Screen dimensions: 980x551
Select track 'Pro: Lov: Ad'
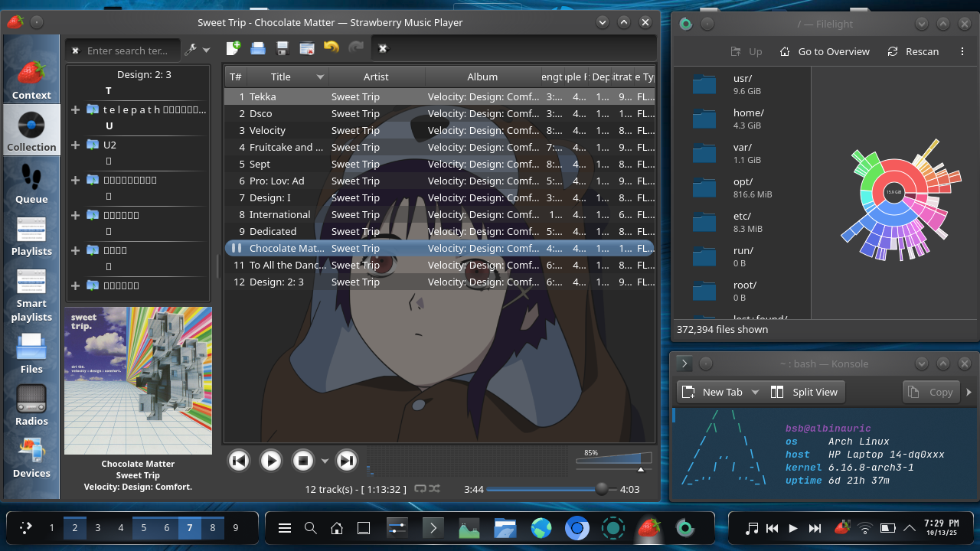click(439, 181)
